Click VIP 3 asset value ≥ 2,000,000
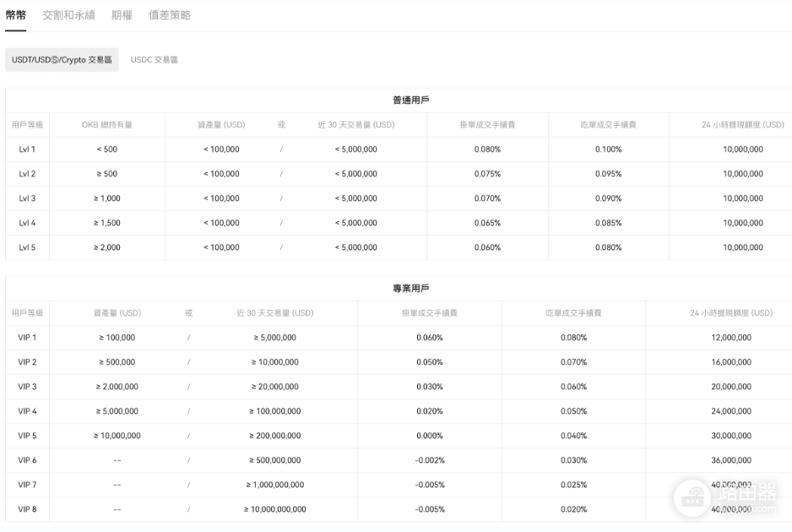The image size is (792, 532). coord(117,387)
